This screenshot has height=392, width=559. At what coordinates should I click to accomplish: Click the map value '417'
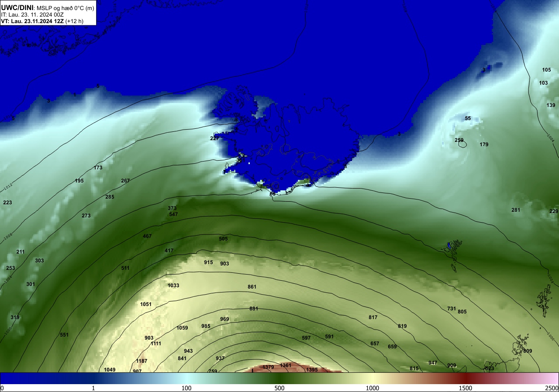pos(169,251)
